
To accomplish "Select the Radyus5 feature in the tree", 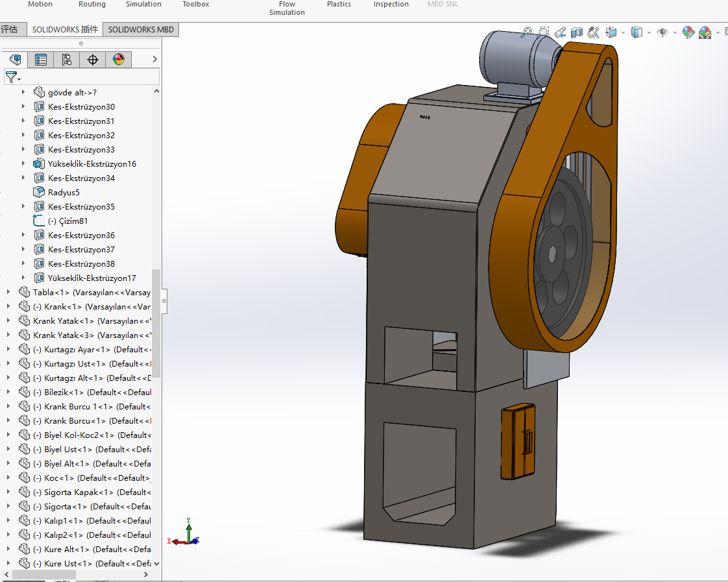I will (x=64, y=192).
